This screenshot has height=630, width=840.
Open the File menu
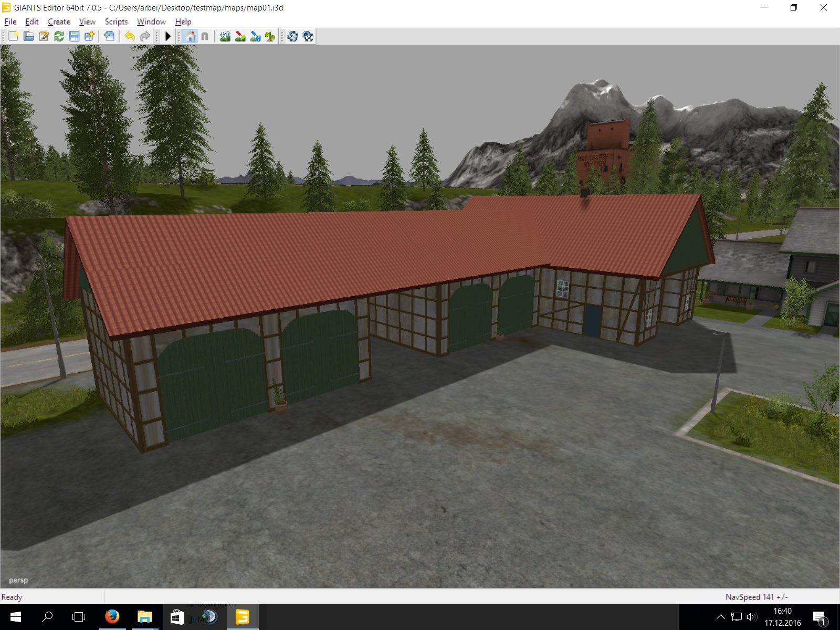(10, 22)
